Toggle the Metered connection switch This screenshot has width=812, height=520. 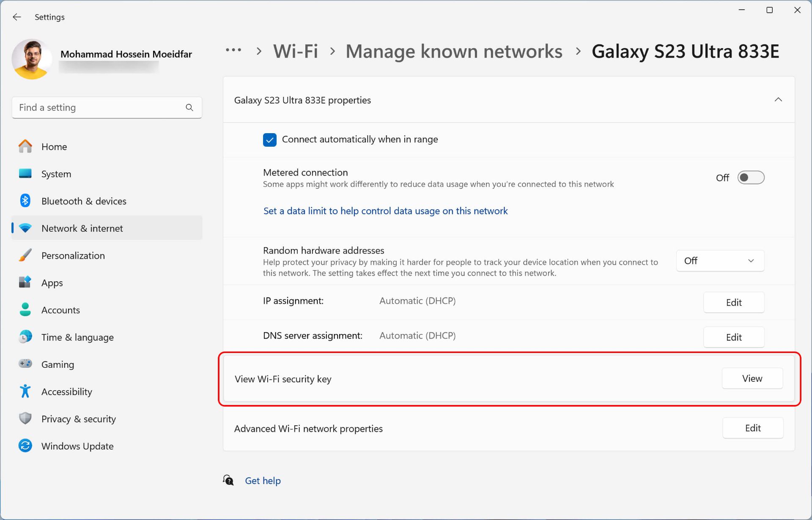click(x=751, y=178)
